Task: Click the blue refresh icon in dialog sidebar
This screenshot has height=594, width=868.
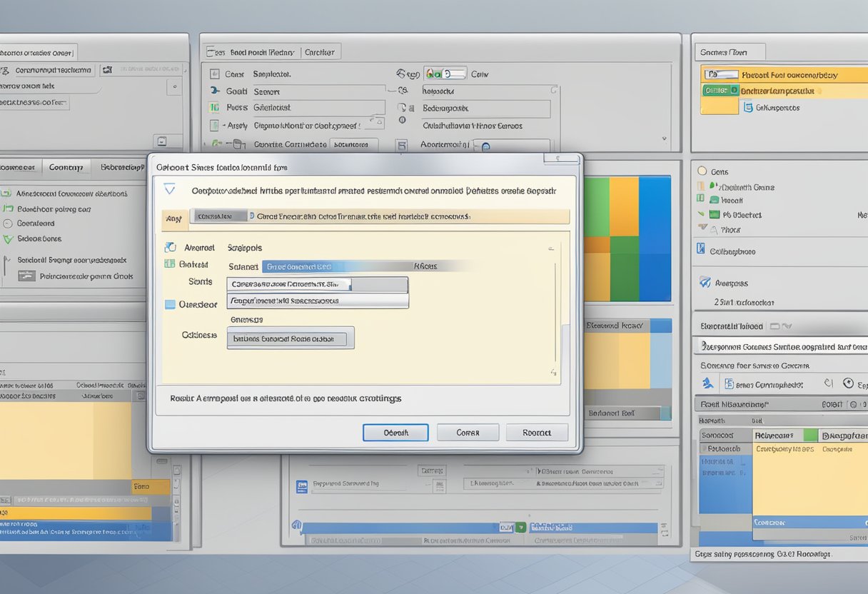Action: pos(170,247)
